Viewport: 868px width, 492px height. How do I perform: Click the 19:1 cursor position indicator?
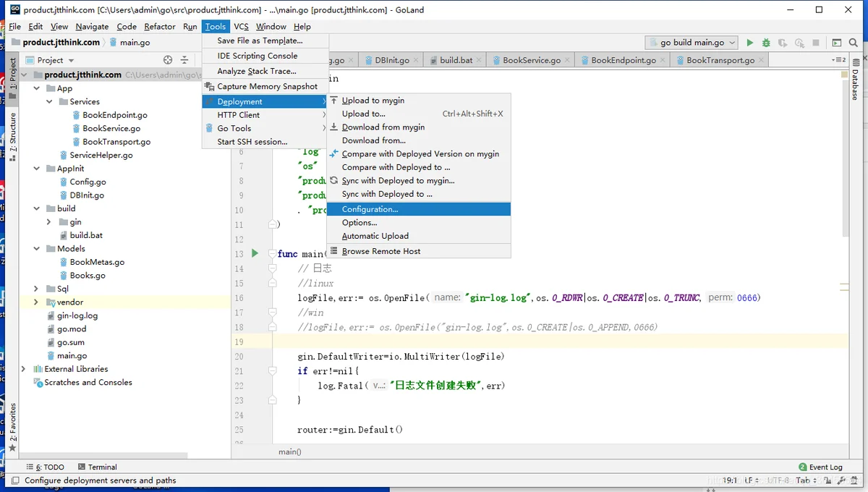730,480
